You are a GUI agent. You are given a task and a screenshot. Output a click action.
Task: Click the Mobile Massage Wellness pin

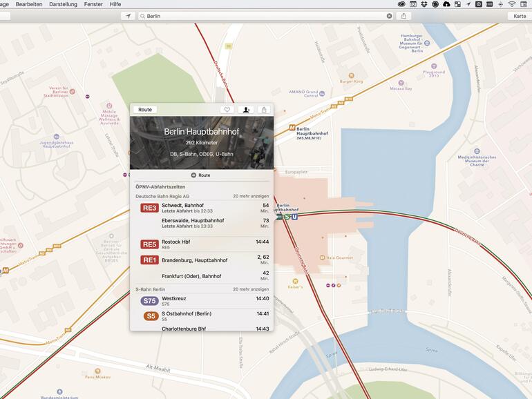click(x=109, y=106)
